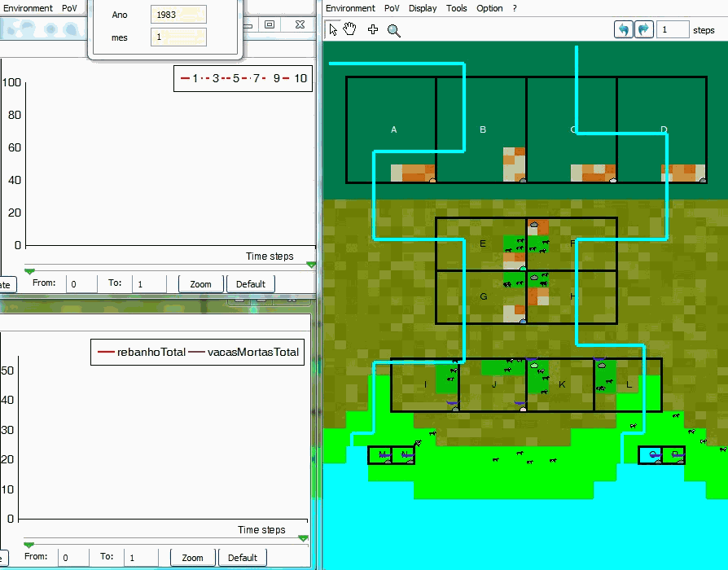
Task: Open the Tools menu
Action: pos(457,8)
